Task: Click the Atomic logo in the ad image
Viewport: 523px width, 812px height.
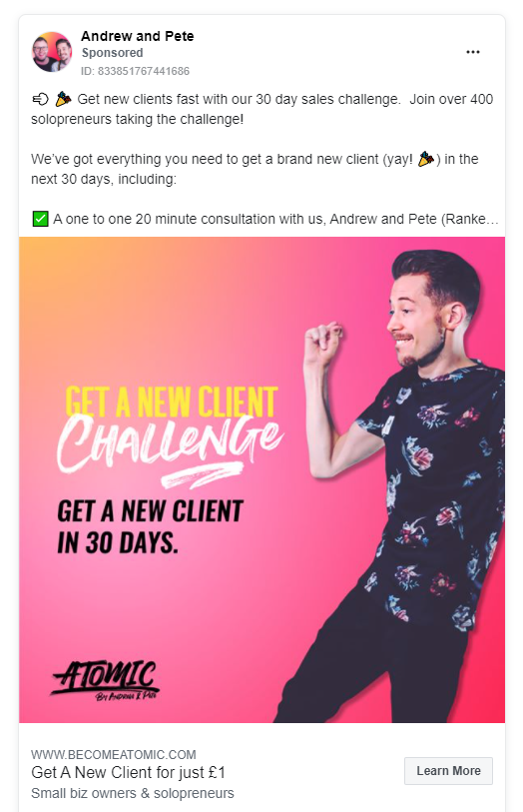Action: point(105,680)
